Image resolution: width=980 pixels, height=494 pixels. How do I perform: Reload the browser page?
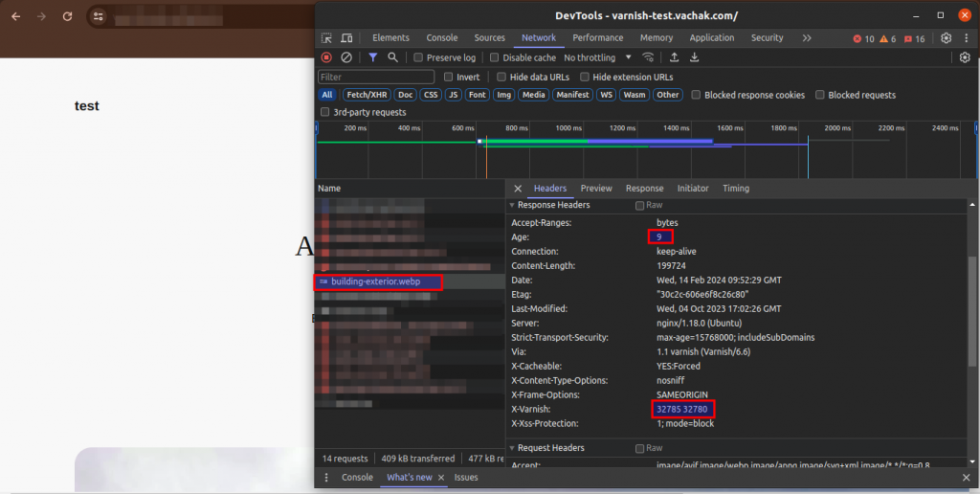click(68, 16)
